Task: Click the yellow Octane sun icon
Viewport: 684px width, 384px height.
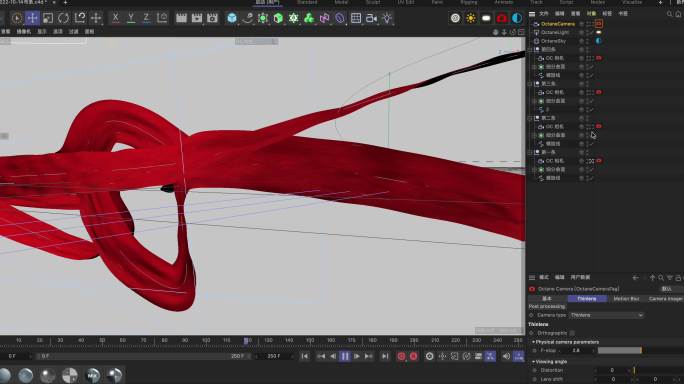Action: click(471, 18)
